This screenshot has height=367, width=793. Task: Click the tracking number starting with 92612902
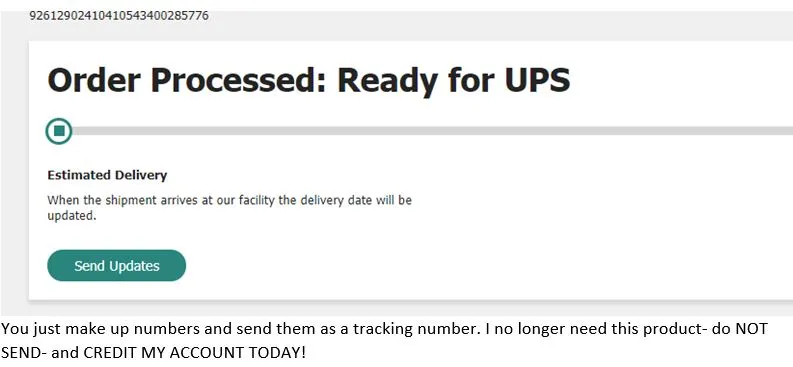[x=119, y=16]
